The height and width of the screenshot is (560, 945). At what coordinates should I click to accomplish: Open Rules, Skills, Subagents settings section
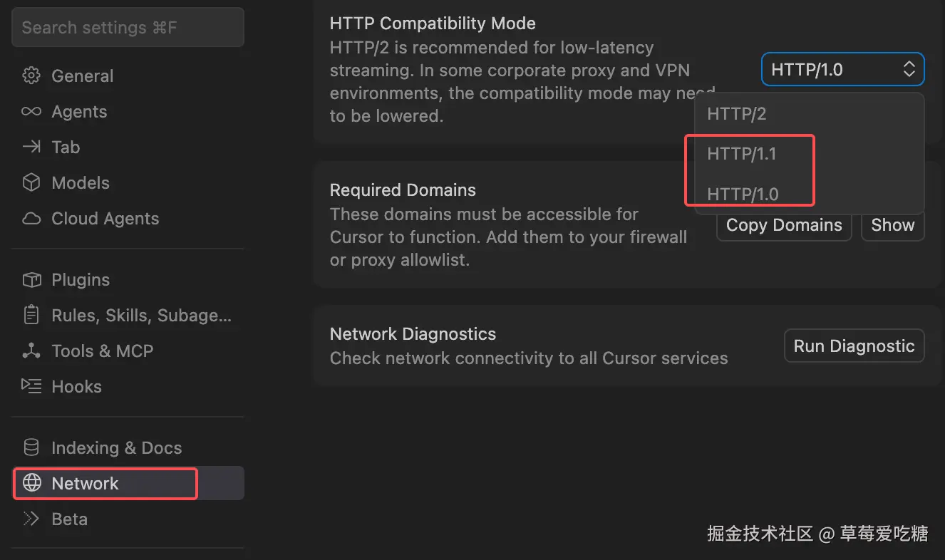[141, 315]
